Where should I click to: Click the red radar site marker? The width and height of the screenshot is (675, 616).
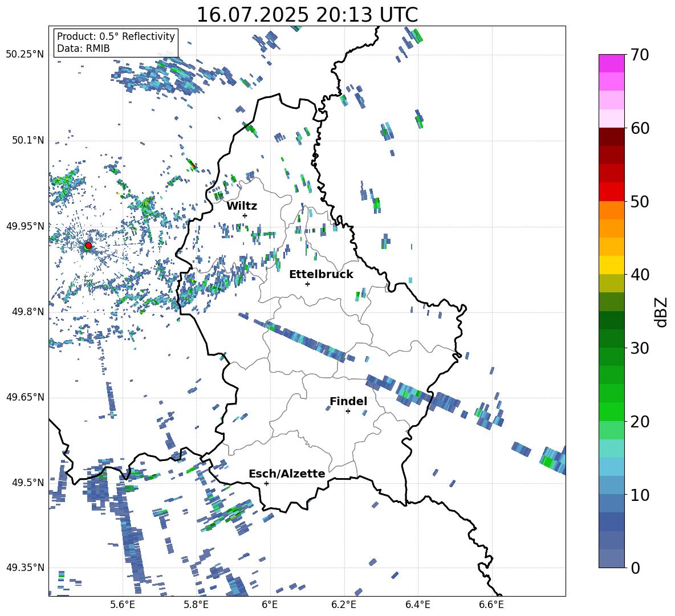pyautogui.click(x=88, y=246)
